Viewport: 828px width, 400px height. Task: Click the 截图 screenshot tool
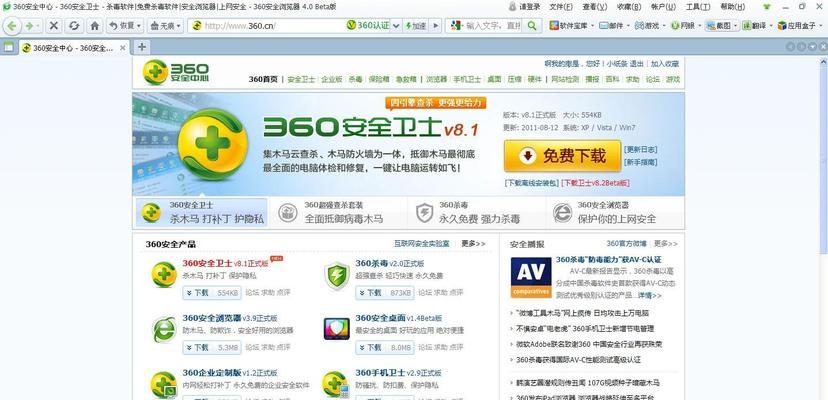click(719, 25)
